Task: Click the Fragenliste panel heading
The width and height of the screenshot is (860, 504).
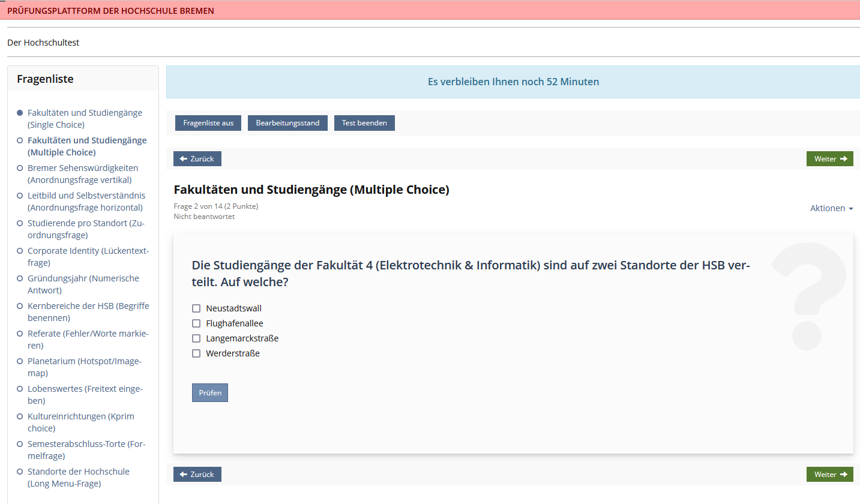Action: 45,79
